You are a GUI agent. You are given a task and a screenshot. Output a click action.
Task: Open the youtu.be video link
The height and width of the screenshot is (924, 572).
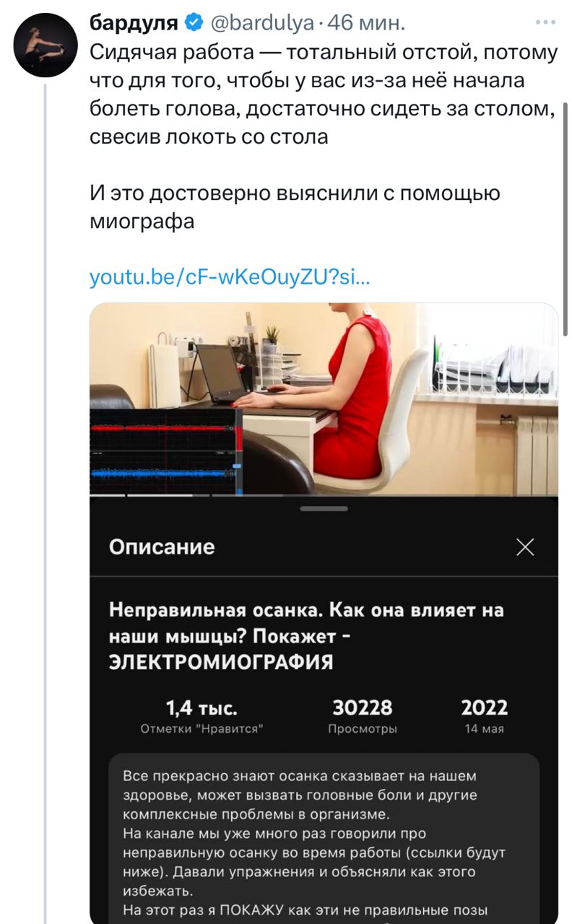coord(230,276)
